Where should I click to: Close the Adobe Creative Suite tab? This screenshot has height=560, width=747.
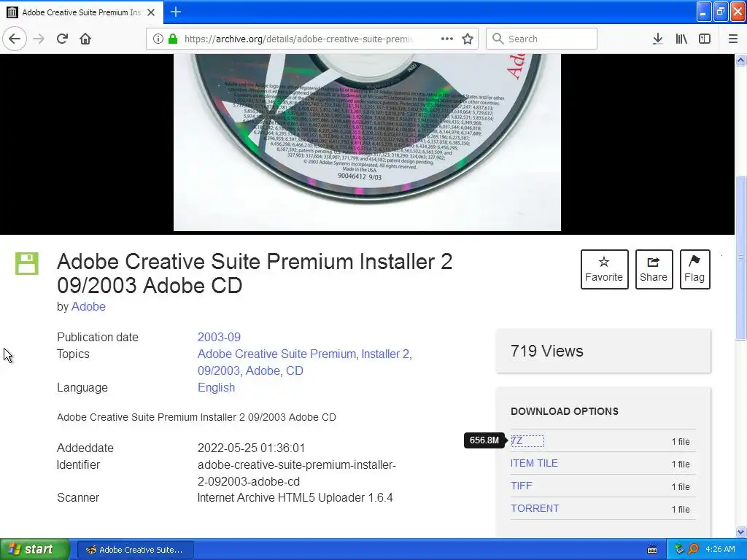(151, 12)
